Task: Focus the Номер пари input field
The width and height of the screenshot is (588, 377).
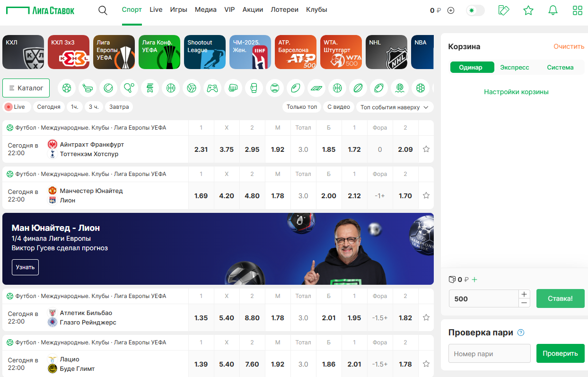Action: 490,353
